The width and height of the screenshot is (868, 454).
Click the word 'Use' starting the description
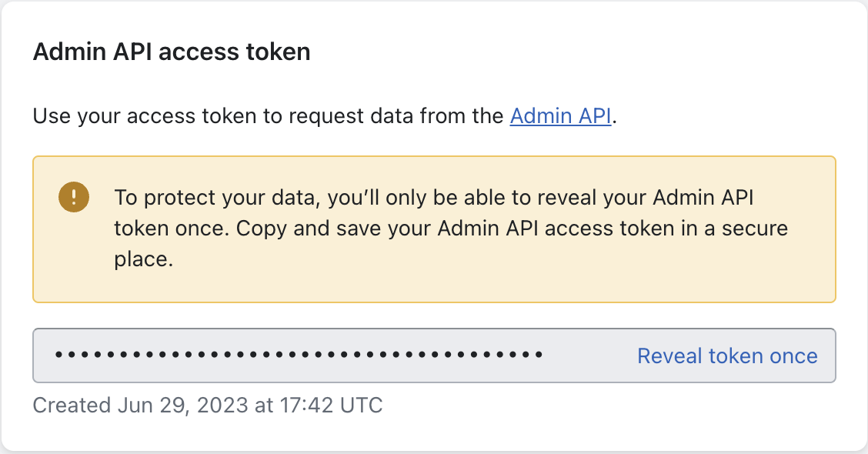(x=52, y=116)
